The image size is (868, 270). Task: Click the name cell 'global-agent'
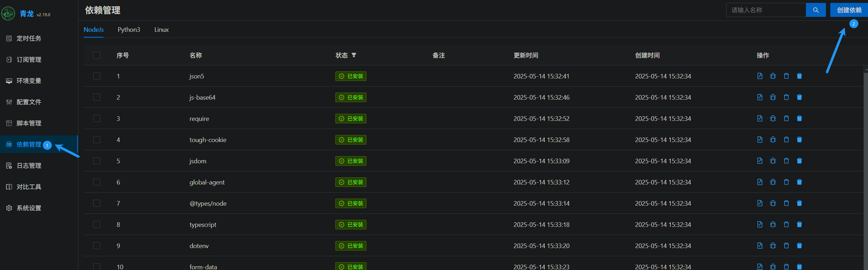[x=207, y=182]
